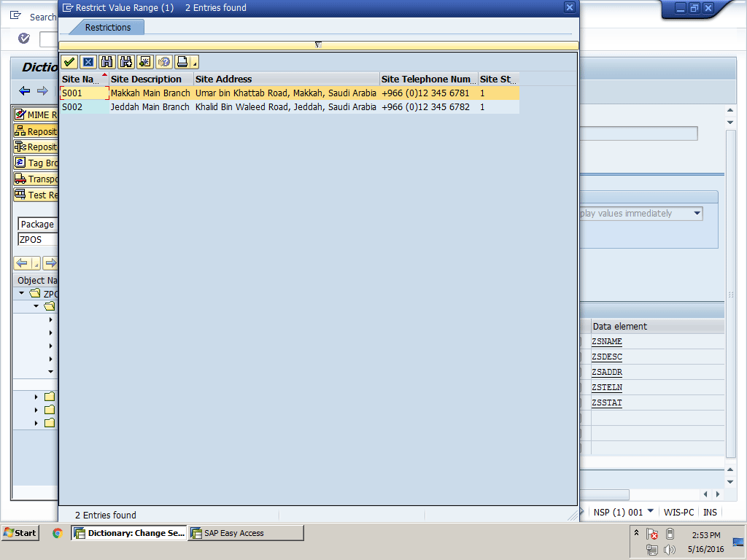747x560 pixels.
Task: Open the ZSNAME data element link
Action: pos(607,342)
